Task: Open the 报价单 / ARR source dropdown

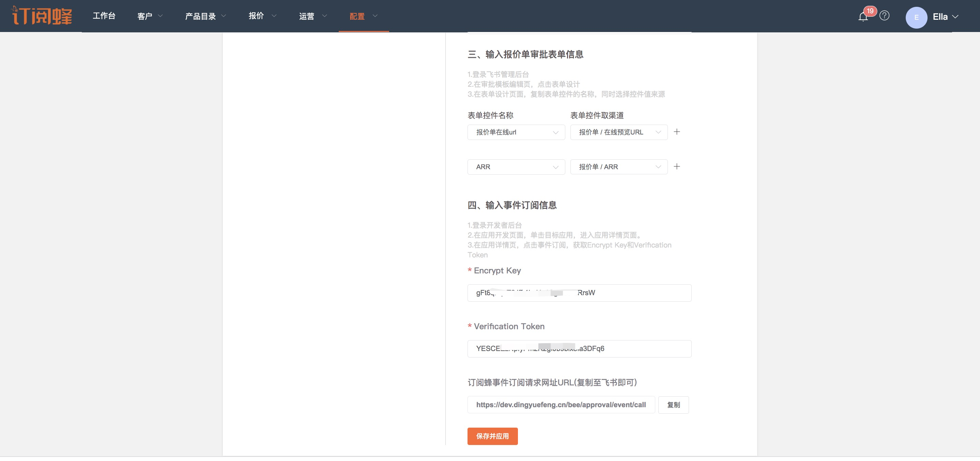Action: point(618,167)
